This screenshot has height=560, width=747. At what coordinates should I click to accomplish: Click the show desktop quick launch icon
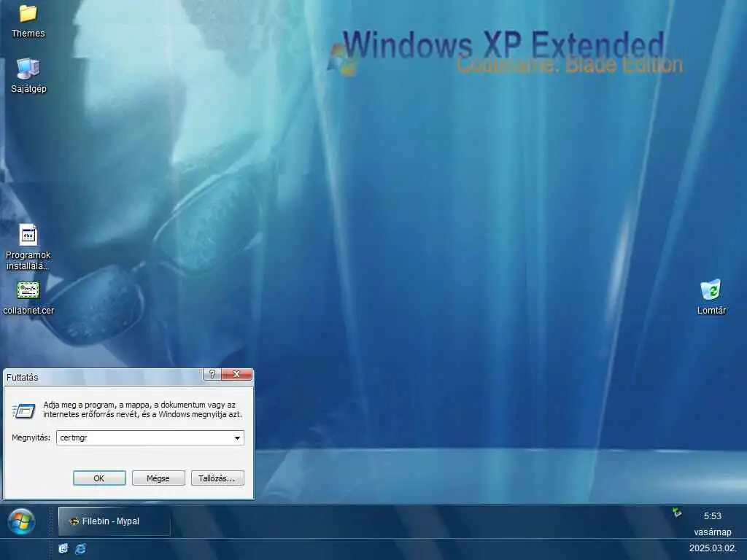(63, 548)
